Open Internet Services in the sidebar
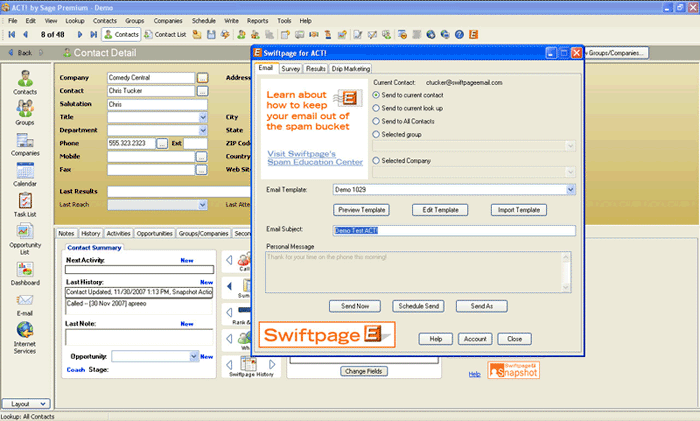Viewport: 700px width, 421px height. (25, 338)
